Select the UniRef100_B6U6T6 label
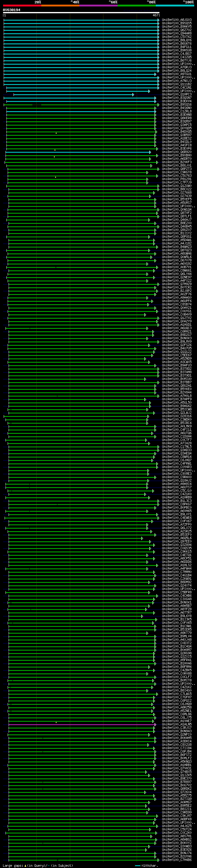 pyautogui.click(x=177, y=43)
